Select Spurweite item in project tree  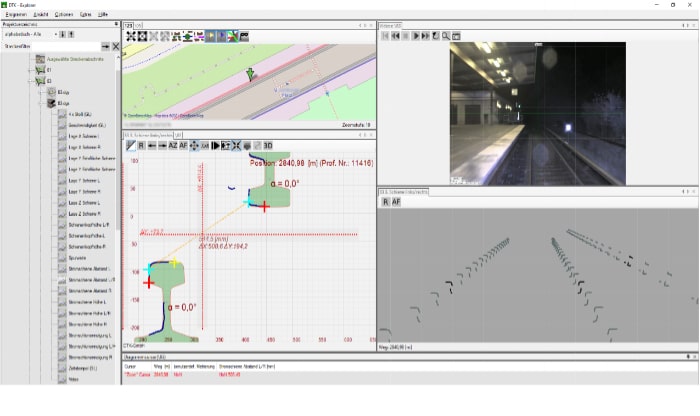[x=79, y=257]
